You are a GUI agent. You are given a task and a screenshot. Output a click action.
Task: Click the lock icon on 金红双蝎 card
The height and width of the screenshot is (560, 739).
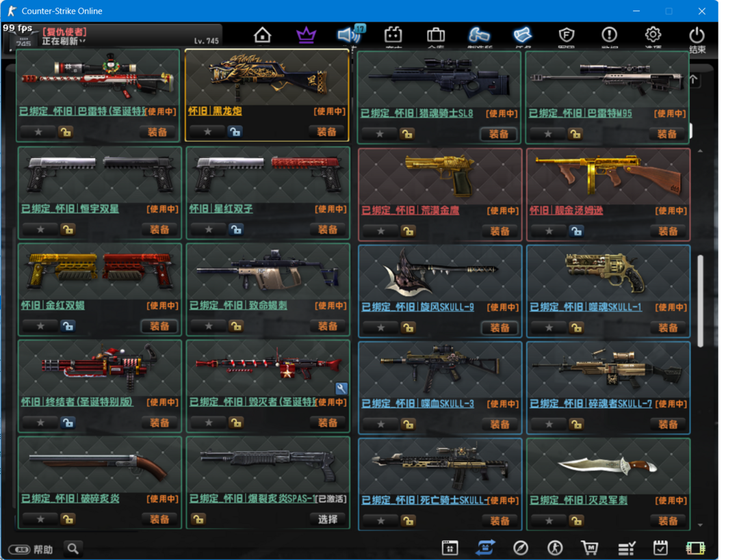68,326
